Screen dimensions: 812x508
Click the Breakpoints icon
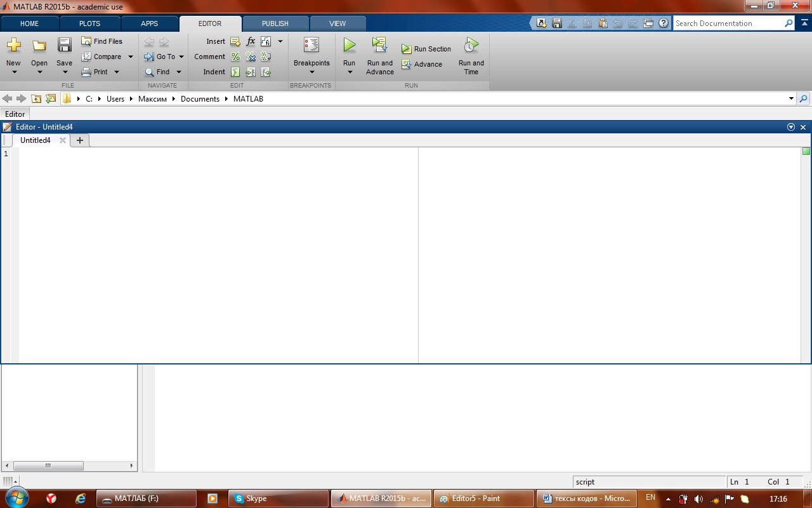point(311,44)
